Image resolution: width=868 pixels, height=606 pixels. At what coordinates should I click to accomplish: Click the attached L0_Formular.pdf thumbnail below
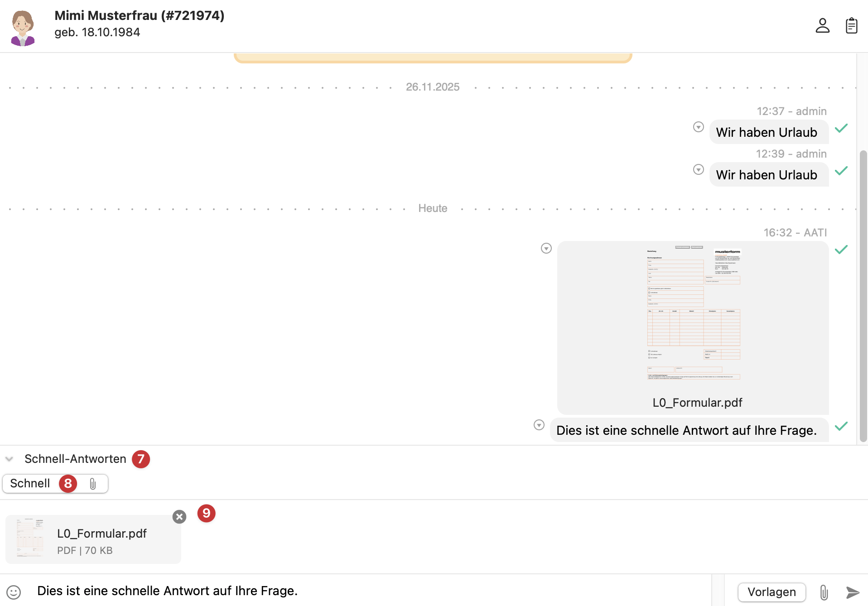[x=30, y=539]
